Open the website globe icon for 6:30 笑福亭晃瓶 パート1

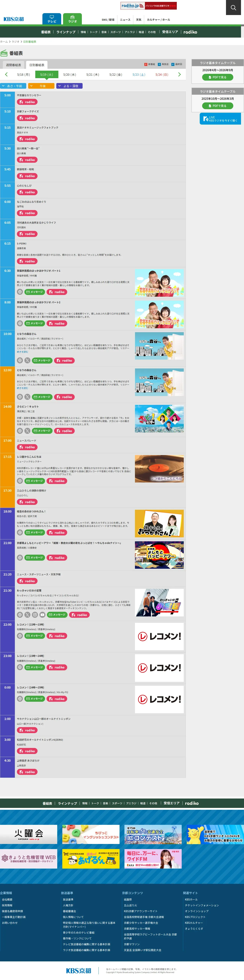(20, 292)
